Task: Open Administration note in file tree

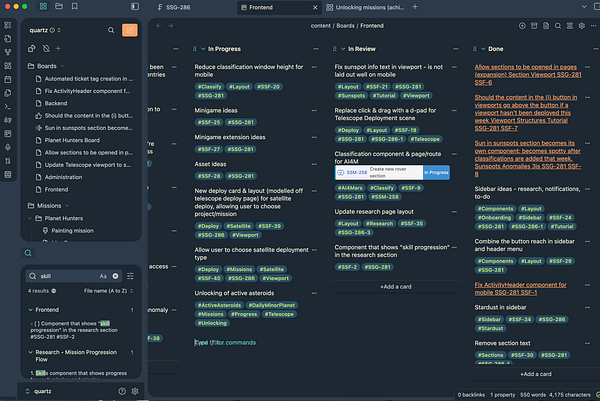Action: coord(63,177)
